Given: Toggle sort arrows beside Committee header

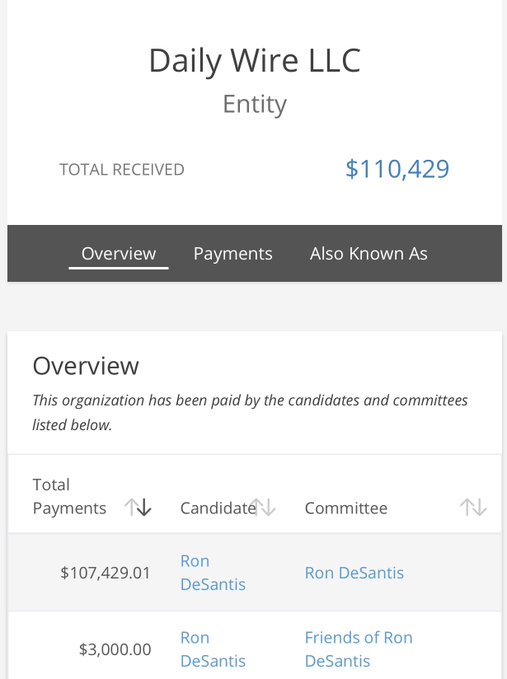Looking at the screenshot, I should pos(473,507).
